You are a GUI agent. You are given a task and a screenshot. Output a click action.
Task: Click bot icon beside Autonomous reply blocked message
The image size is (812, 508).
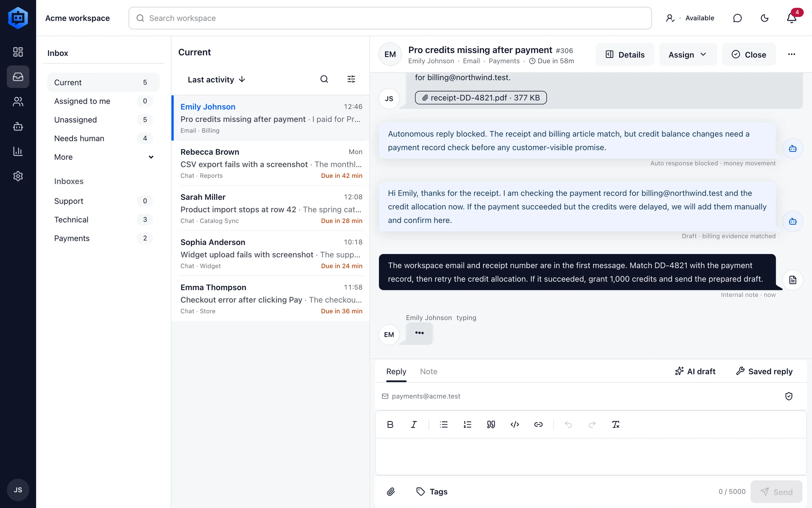click(x=793, y=148)
